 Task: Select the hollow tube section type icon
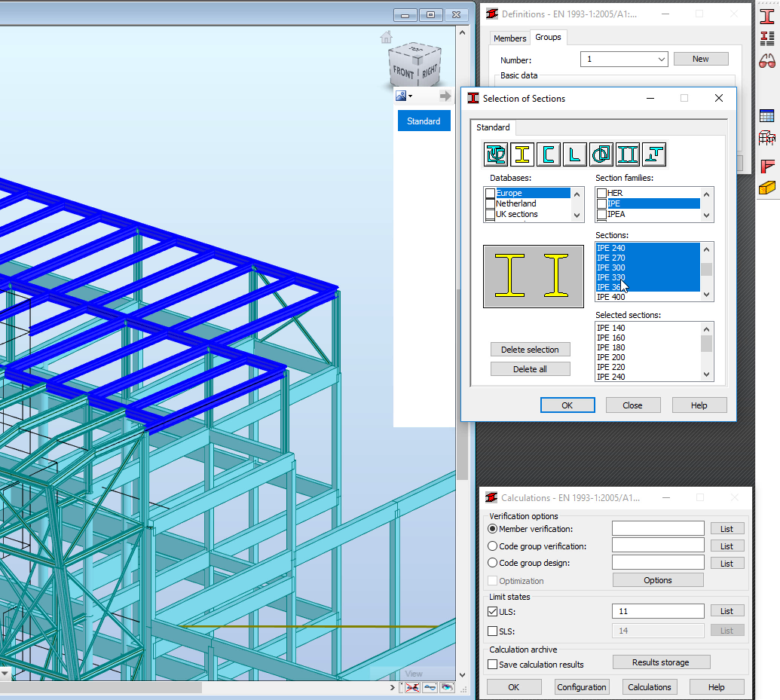click(601, 154)
